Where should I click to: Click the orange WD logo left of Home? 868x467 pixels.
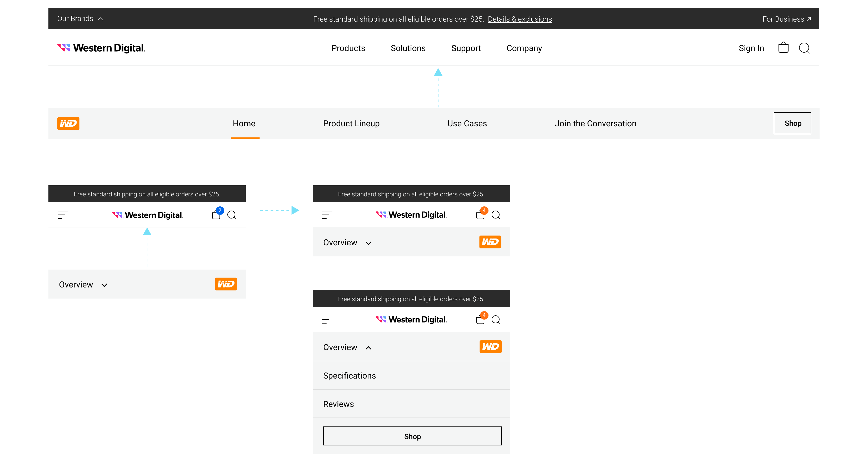pos(68,123)
